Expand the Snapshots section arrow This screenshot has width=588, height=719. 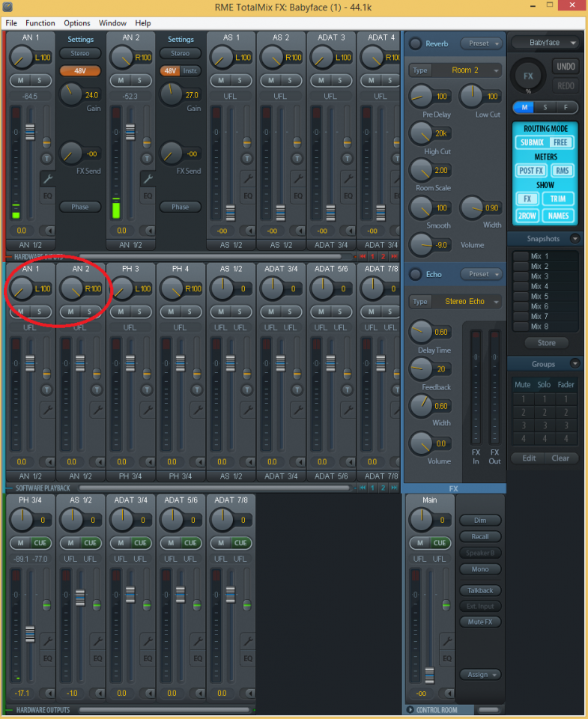(575, 238)
